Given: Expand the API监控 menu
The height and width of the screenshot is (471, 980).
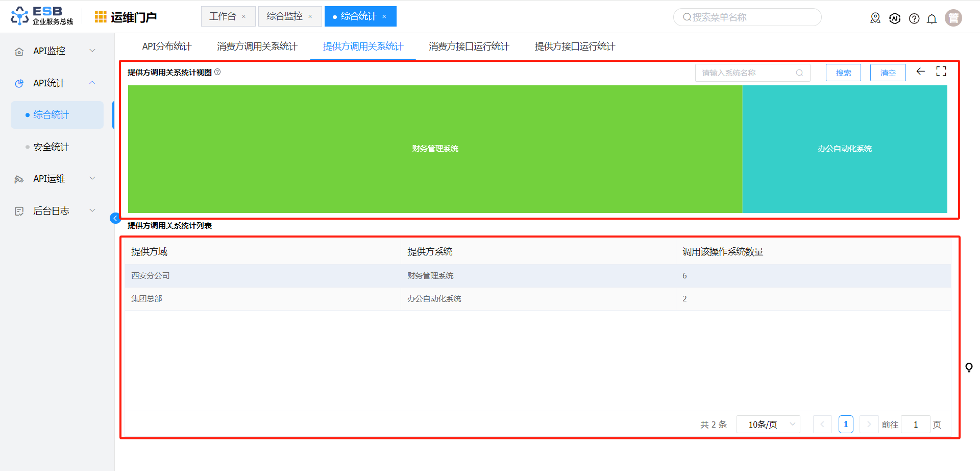Looking at the screenshot, I should click(55, 51).
